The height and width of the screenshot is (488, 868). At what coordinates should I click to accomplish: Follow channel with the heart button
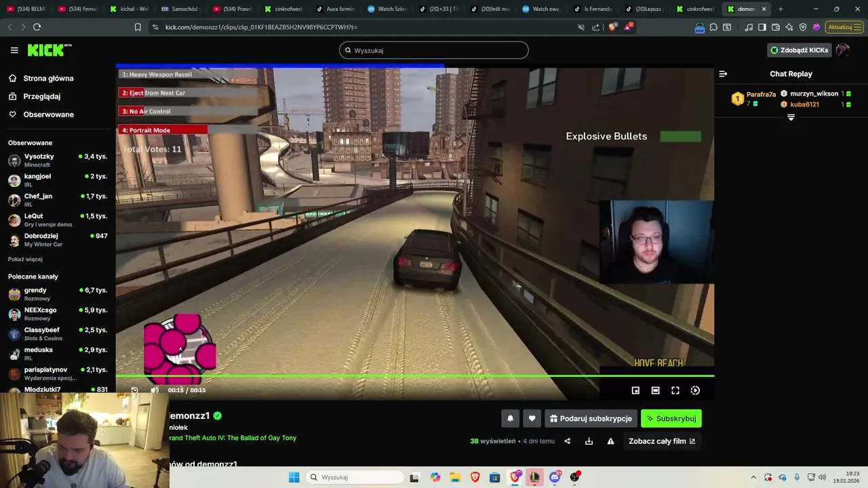pos(532,419)
